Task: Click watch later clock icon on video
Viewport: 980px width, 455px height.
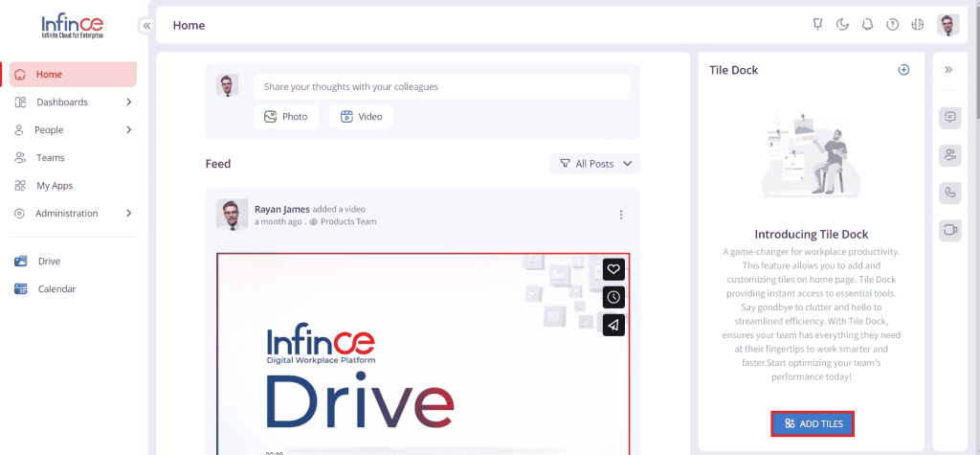Action: point(613,297)
